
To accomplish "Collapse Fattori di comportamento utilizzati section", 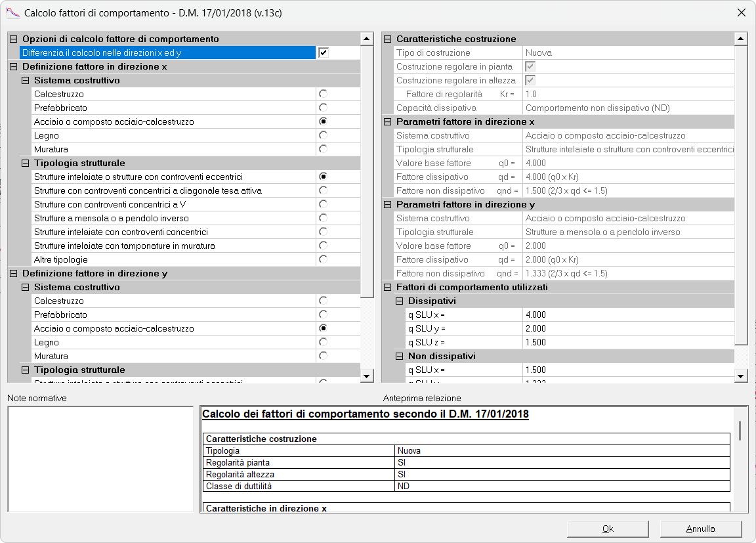I will [x=388, y=288].
